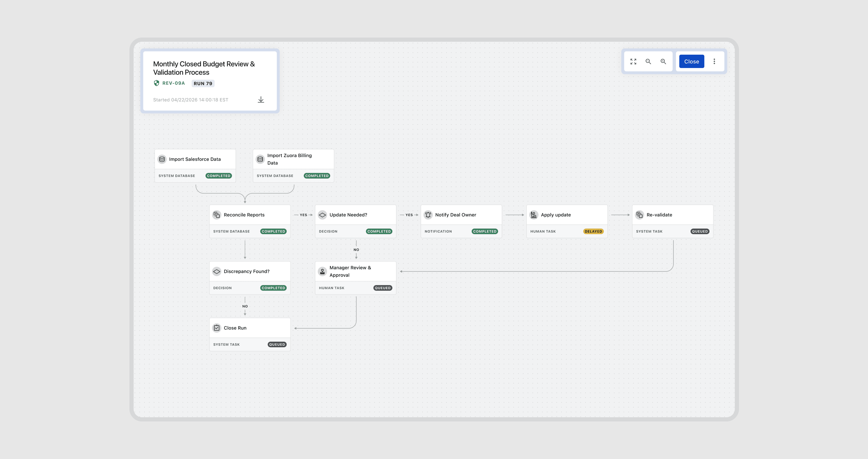Click the QUEUED badge on Close Run
868x459 pixels.
pyautogui.click(x=277, y=344)
